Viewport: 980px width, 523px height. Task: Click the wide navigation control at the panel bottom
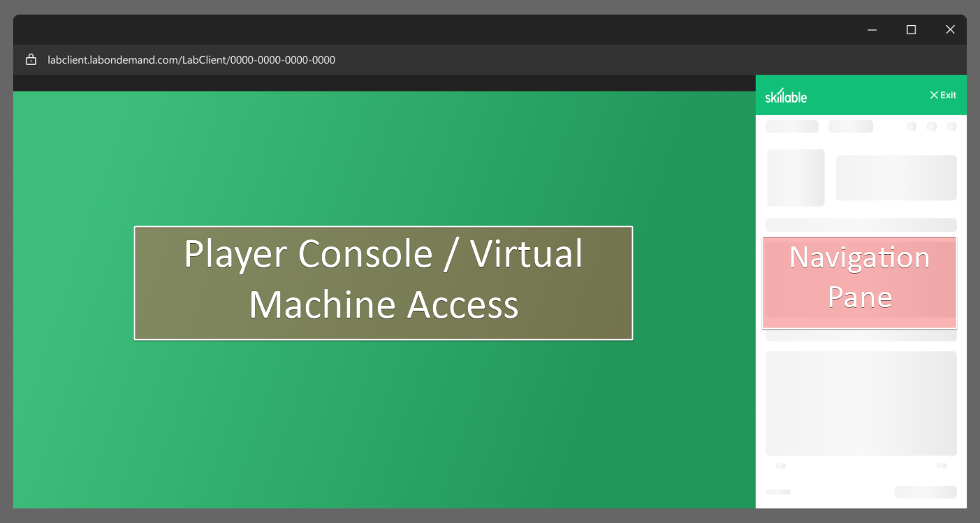pyautogui.click(x=924, y=492)
